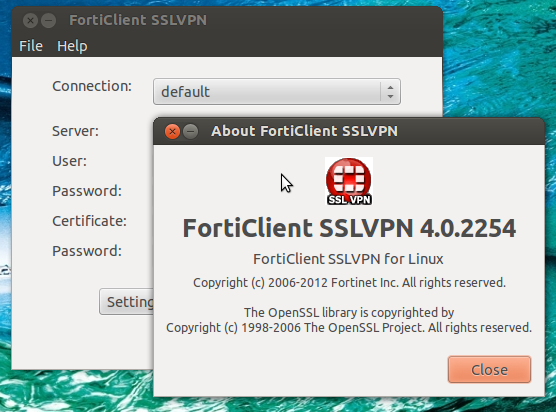556x412 pixels.
Task: Click the Server field label
Action: (x=76, y=131)
